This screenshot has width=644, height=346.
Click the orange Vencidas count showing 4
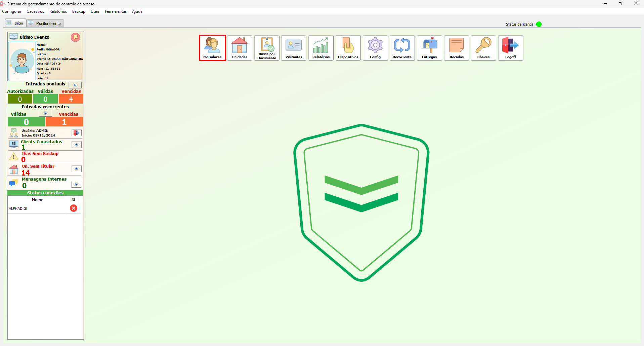coord(71,99)
